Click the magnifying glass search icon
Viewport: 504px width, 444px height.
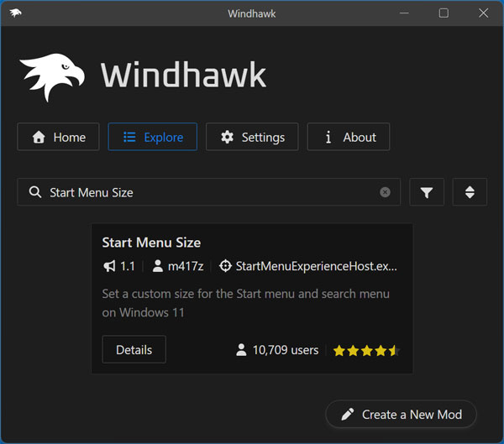click(35, 192)
